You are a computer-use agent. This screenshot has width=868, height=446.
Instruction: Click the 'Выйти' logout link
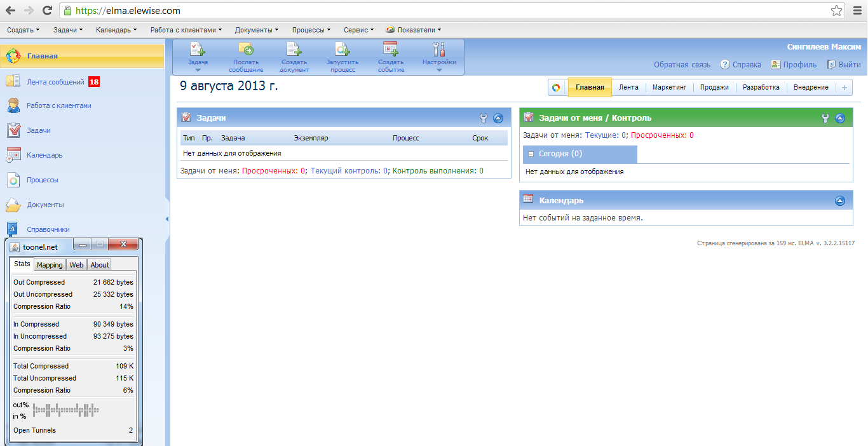point(849,64)
